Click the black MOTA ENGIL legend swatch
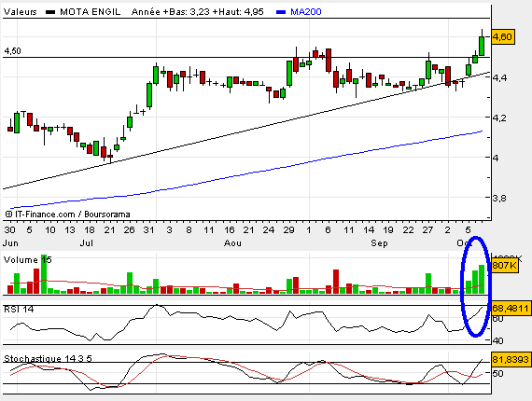 pyautogui.click(x=50, y=12)
